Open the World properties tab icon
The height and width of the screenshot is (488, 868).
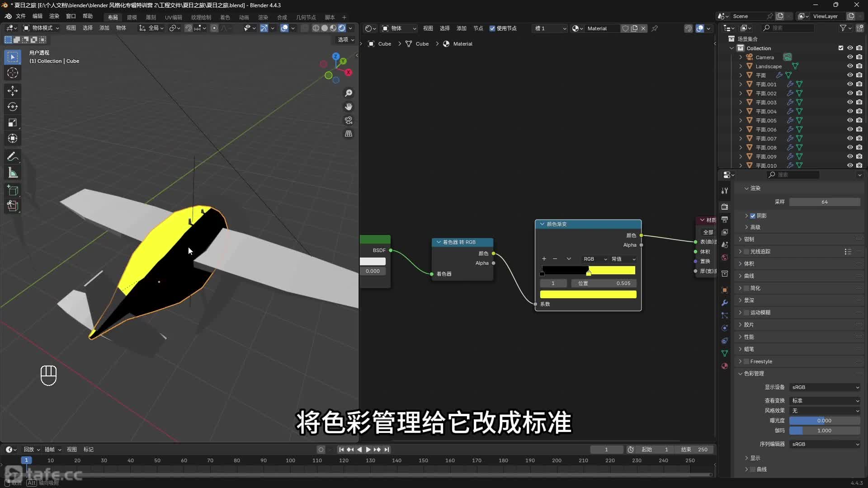pyautogui.click(x=725, y=258)
